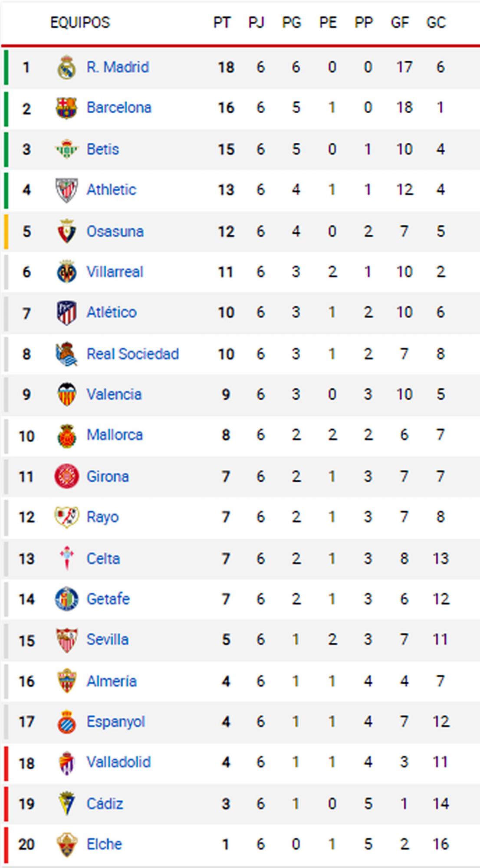
Task: Click the Betis team badge
Action: click(67, 149)
